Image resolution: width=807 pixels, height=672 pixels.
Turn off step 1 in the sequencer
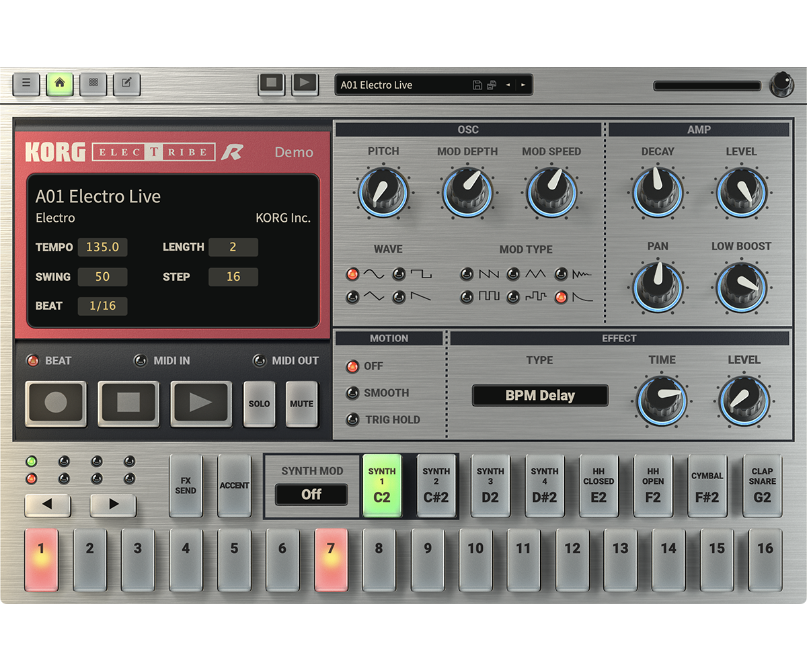[x=41, y=559]
